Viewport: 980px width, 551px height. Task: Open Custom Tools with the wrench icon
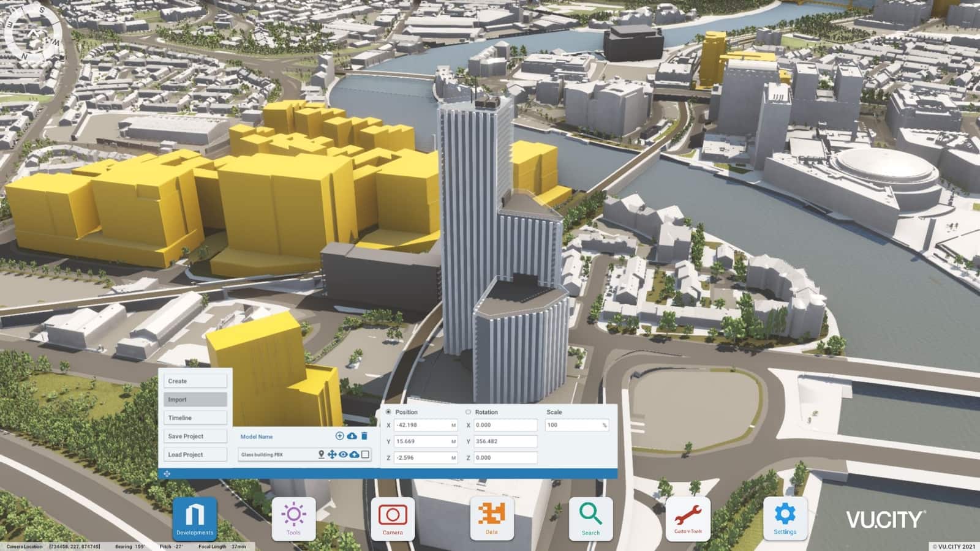click(688, 517)
